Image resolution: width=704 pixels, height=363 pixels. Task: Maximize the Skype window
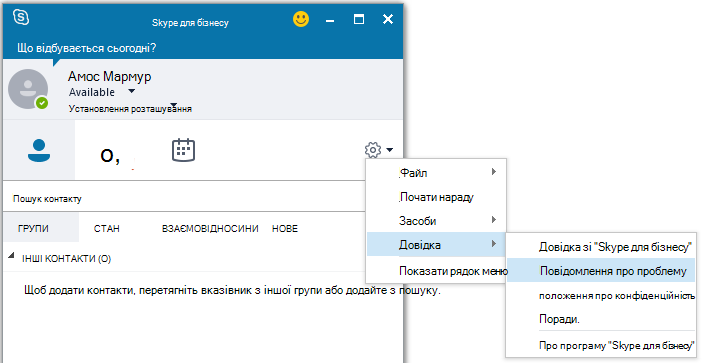click(359, 19)
